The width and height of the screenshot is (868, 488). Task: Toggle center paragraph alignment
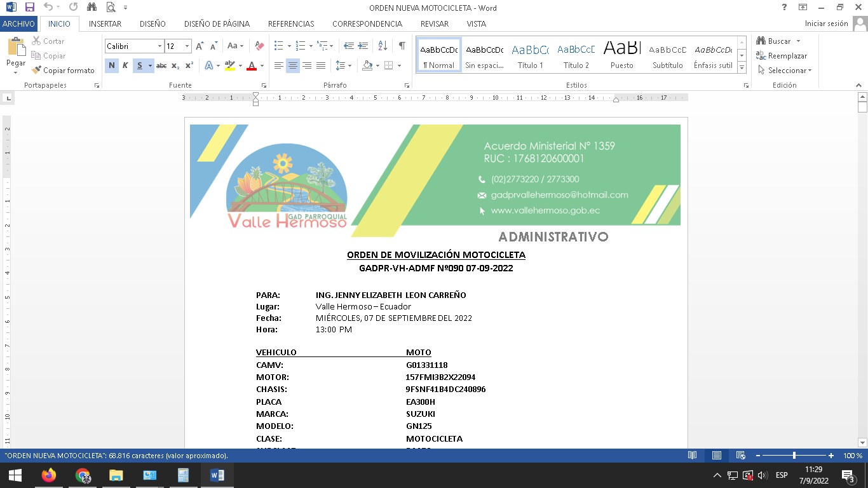[x=293, y=65]
